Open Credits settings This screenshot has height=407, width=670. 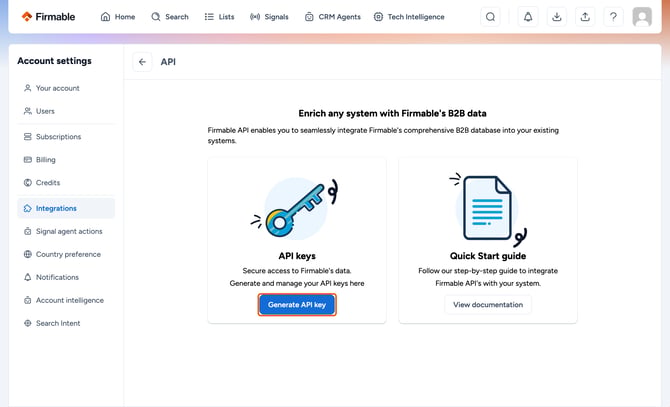tap(66, 183)
